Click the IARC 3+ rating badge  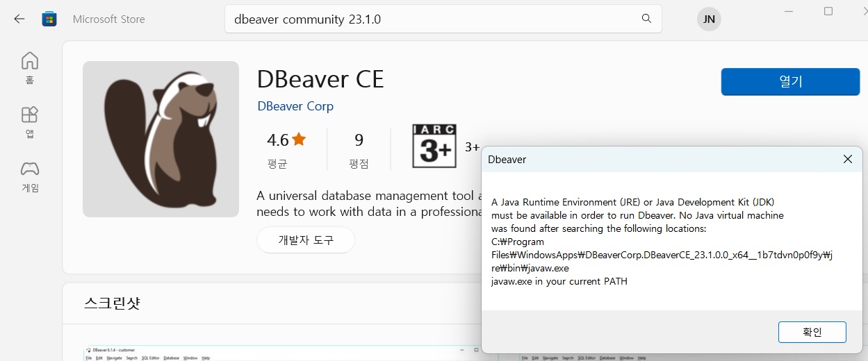434,146
